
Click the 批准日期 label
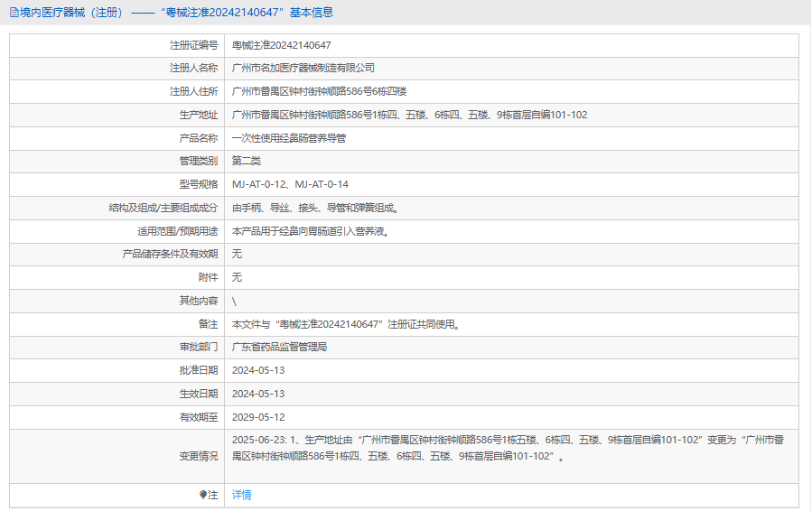(x=199, y=371)
